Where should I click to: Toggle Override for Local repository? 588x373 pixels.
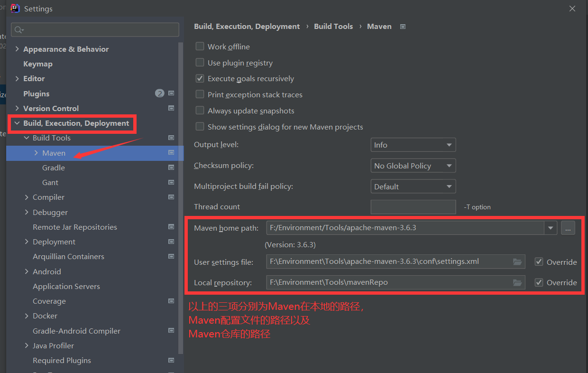pos(539,282)
